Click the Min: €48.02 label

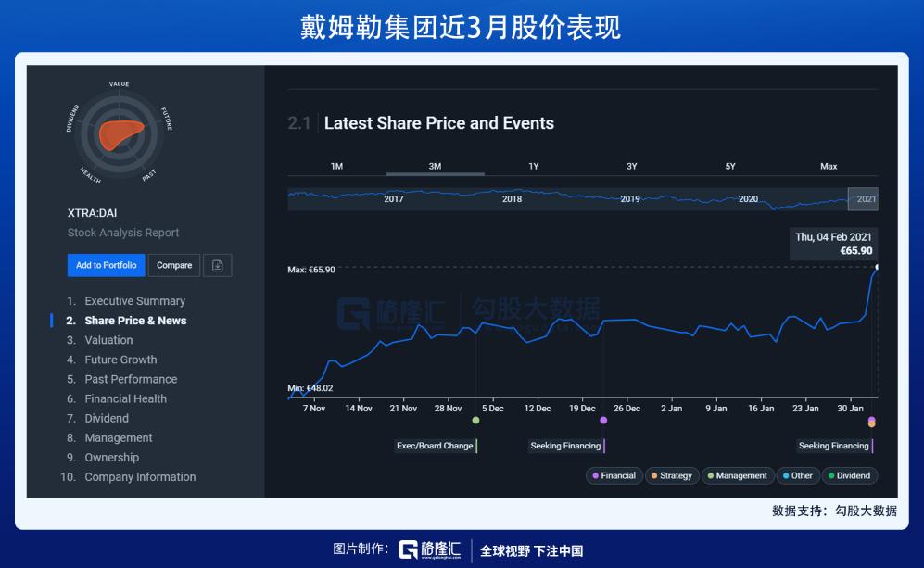(310, 388)
